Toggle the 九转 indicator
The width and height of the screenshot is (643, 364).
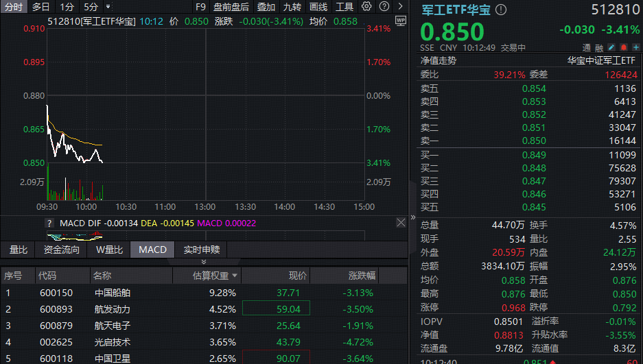point(292,7)
